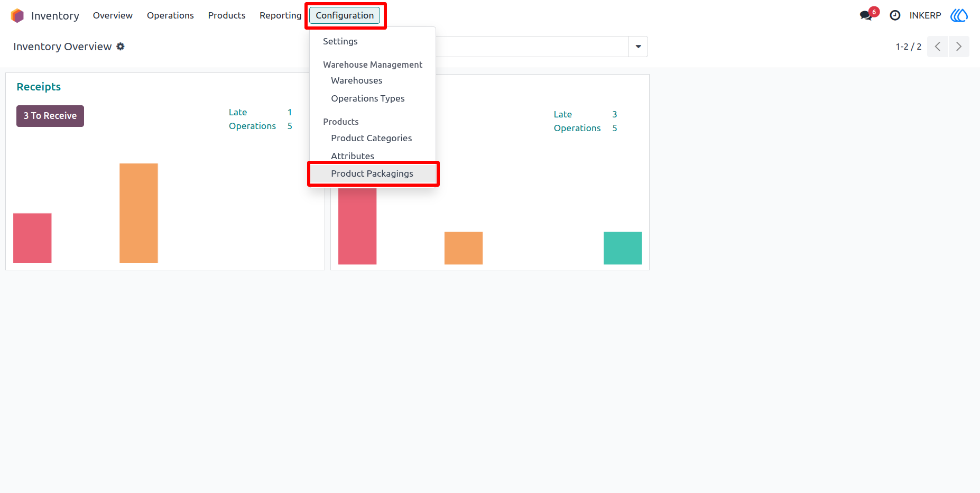The width and height of the screenshot is (980, 493).
Task: Go to previous page arrow
Action: pos(938,47)
